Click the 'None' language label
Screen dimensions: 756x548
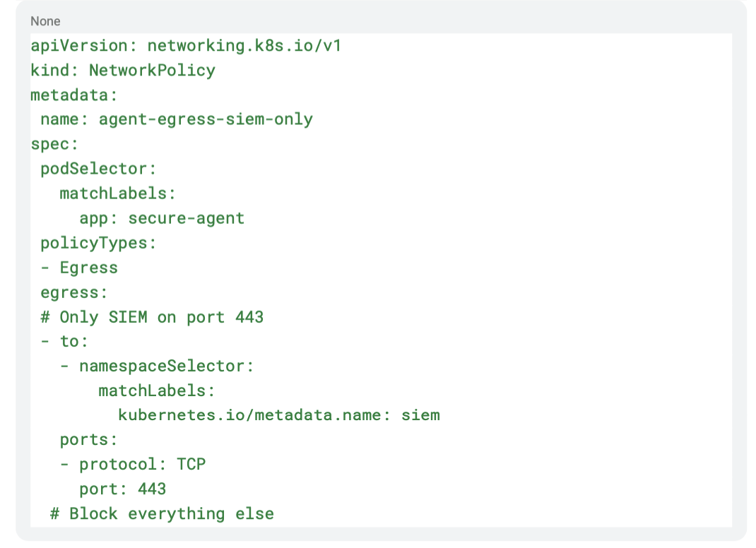(x=45, y=21)
